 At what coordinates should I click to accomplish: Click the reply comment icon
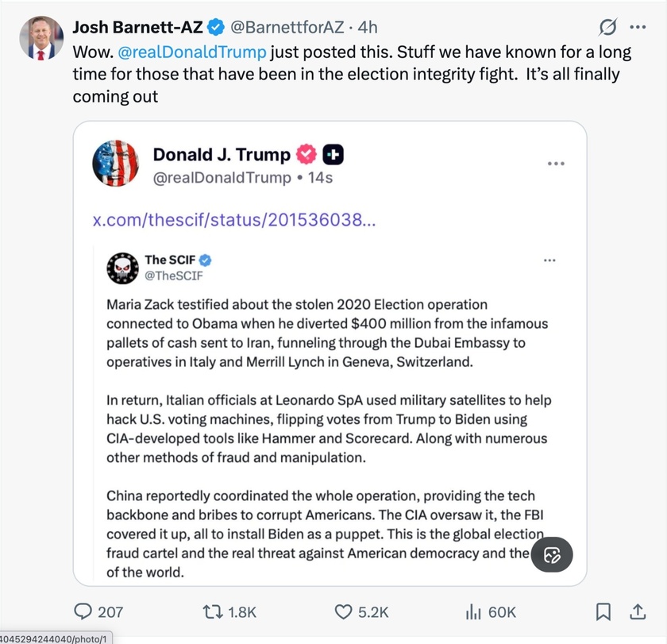pyautogui.click(x=83, y=611)
